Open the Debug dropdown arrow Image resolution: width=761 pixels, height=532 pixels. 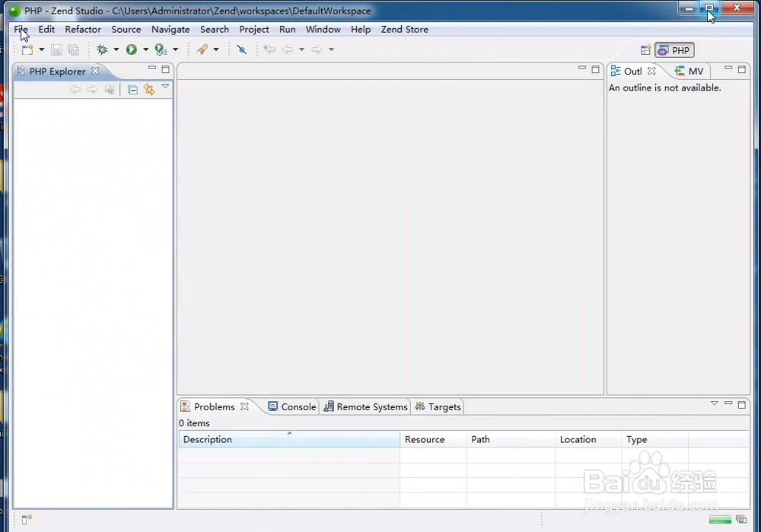116,49
